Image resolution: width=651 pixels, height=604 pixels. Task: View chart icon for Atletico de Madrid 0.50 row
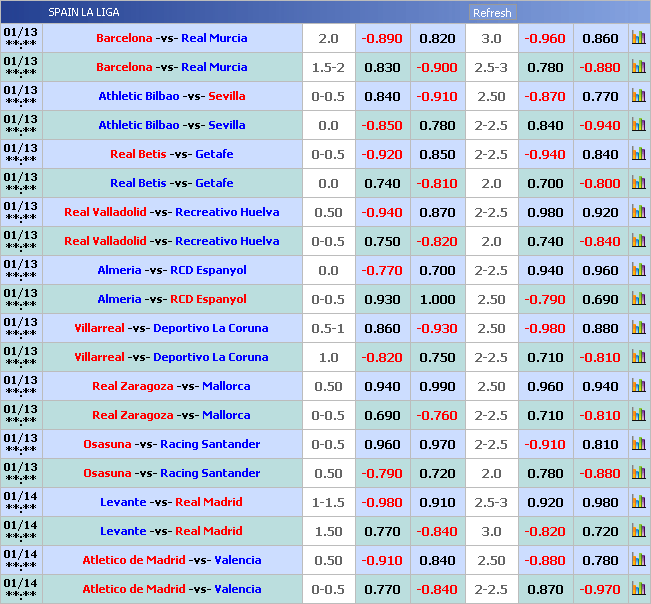(638, 560)
